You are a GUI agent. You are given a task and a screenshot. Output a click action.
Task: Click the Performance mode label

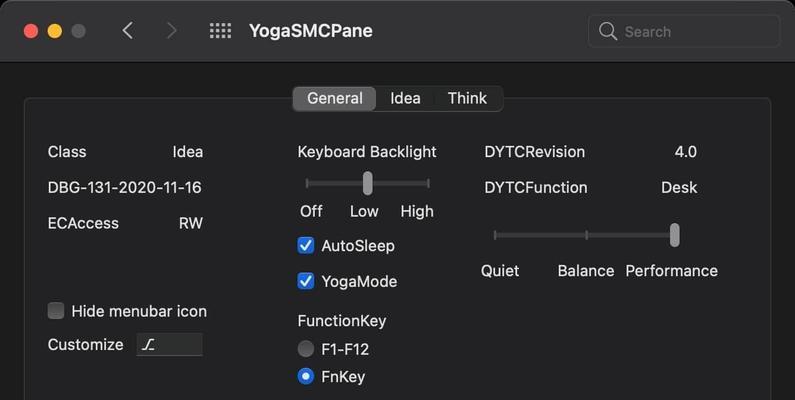(671, 271)
